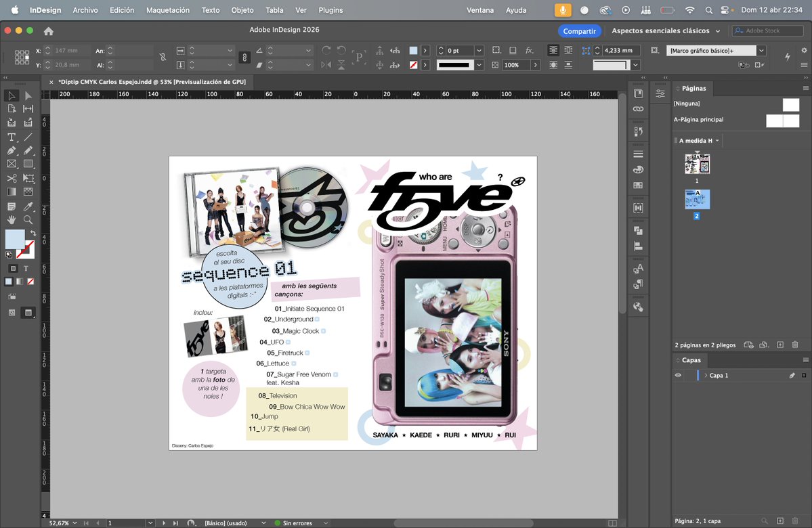Open the effects fx button
The width and height of the screenshot is (812, 528).
pos(529,50)
